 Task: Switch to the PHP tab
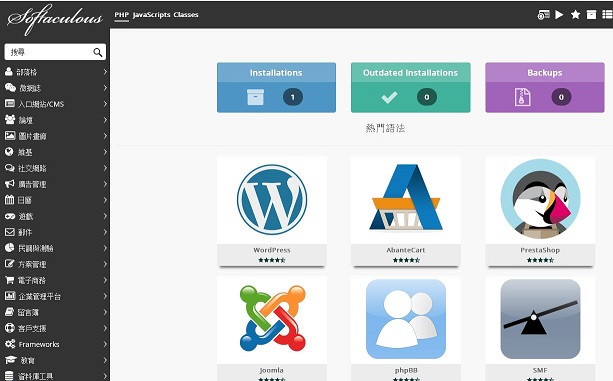pyautogui.click(x=121, y=15)
